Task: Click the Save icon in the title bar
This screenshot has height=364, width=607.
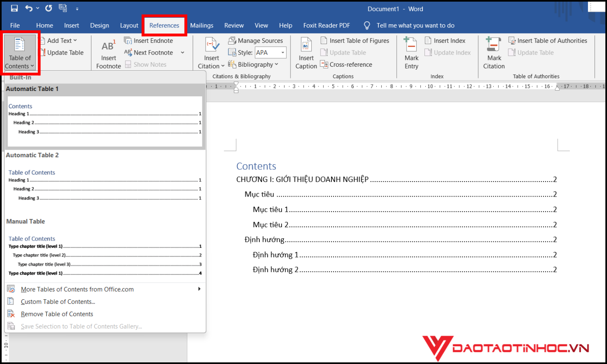Action: (14, 8)
